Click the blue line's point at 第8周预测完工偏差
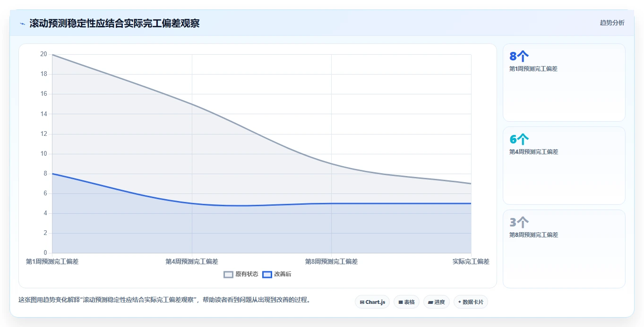The width and height of the screenshot is (644, 327). (x=331, y=203)
